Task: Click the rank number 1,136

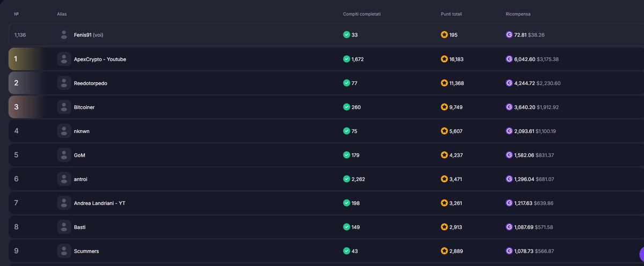Action: click(20, 35)
